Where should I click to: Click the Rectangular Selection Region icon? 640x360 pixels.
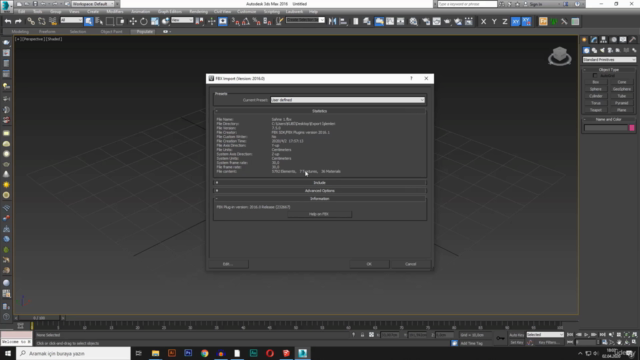(110, 22)
